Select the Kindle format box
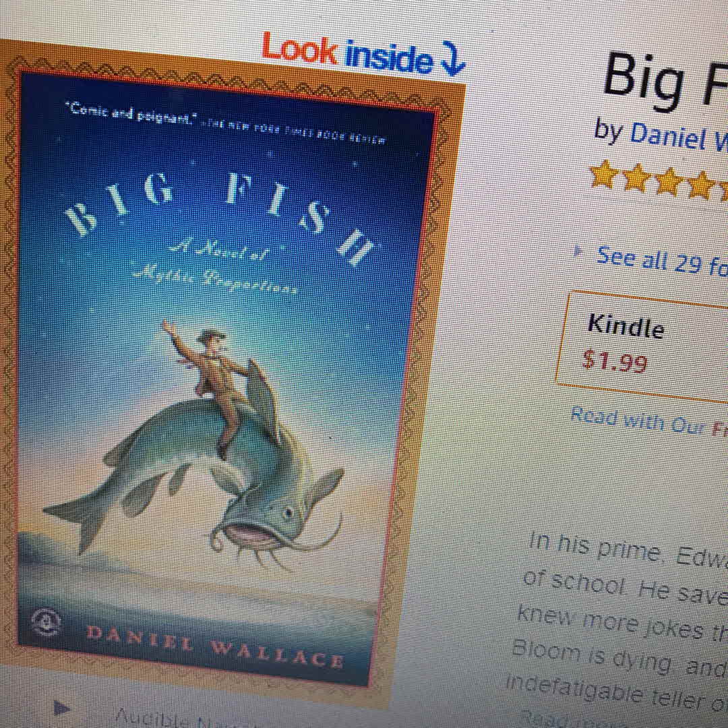The height and width of the screenshot is (728, 728). click(x=643, y=346)
